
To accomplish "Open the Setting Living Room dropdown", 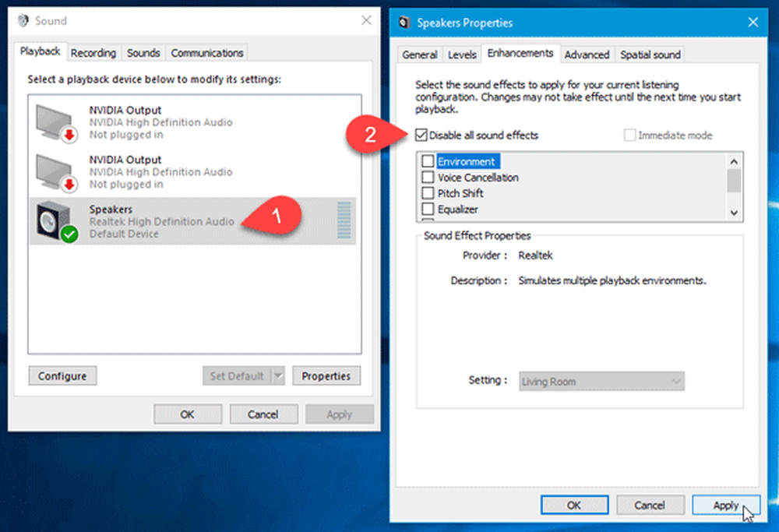I will coord(601,382).
